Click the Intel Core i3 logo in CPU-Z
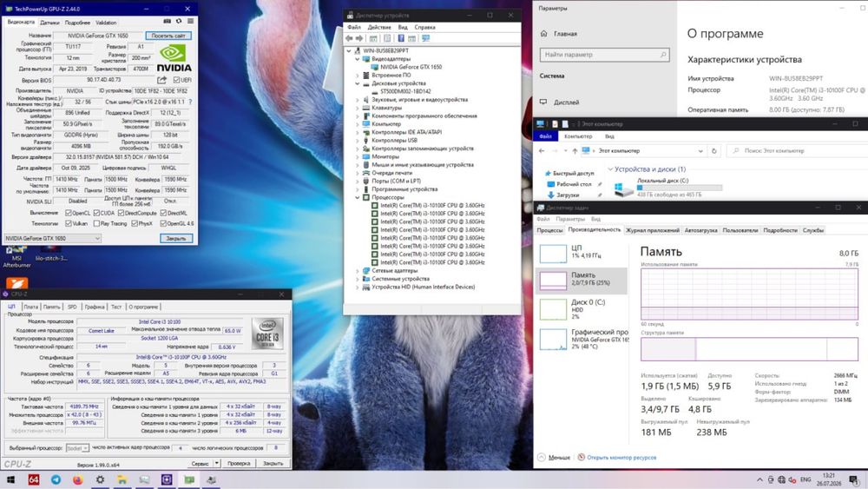The width and height of the screenshot is (868, 489). click(267, 334)
